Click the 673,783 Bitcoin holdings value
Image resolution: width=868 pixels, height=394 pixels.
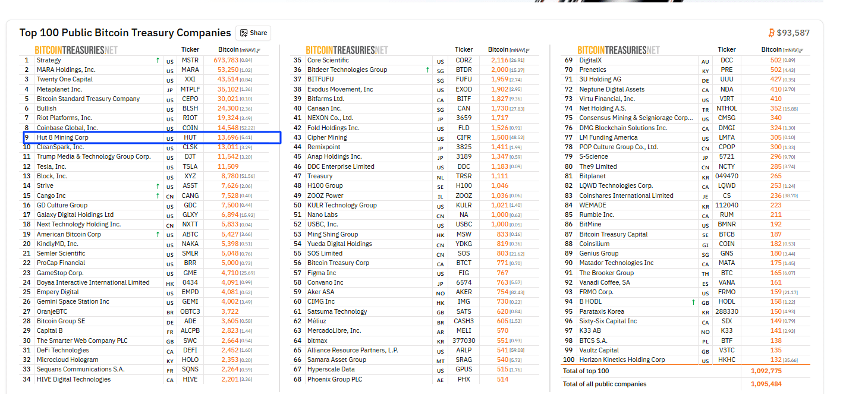click(x=221, y=60)
